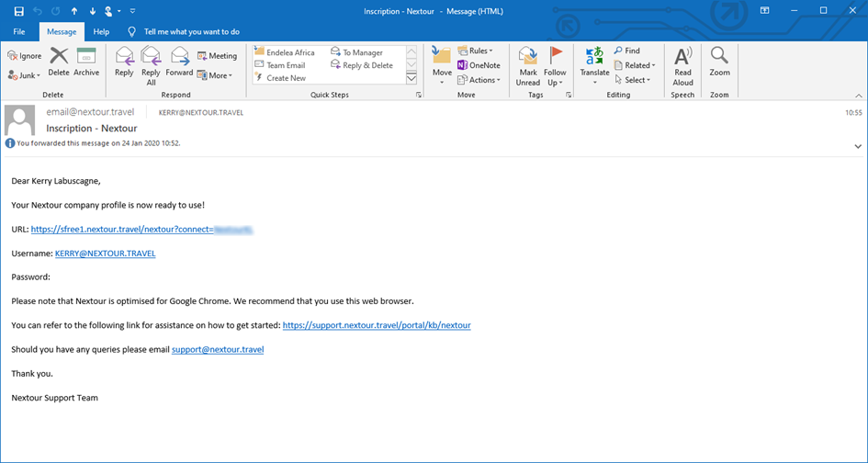Image resolution: width=868 pixels, height=463 pixels.
Task: Open the File tab
Action: pos(19,31)
